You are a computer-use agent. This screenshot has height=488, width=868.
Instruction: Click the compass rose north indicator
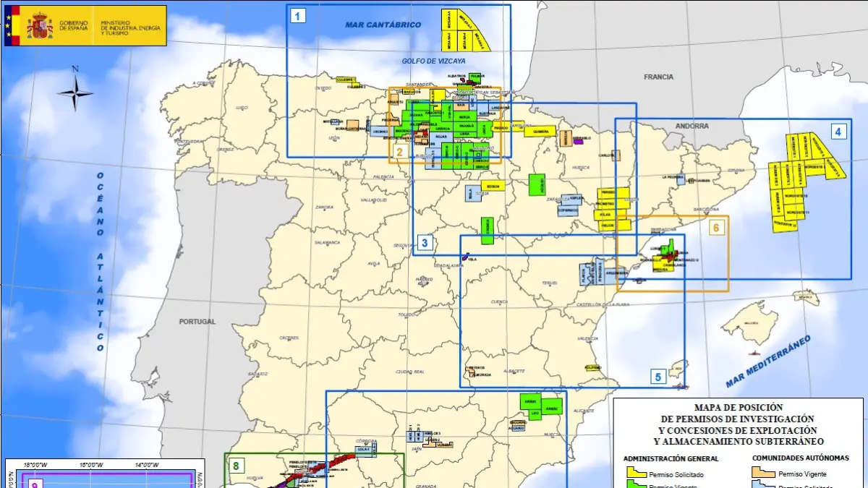click(x=75, y=90)
